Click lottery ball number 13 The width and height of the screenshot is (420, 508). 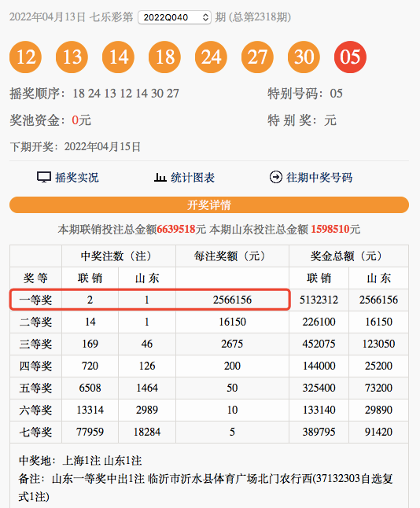[x=72, y=57]
